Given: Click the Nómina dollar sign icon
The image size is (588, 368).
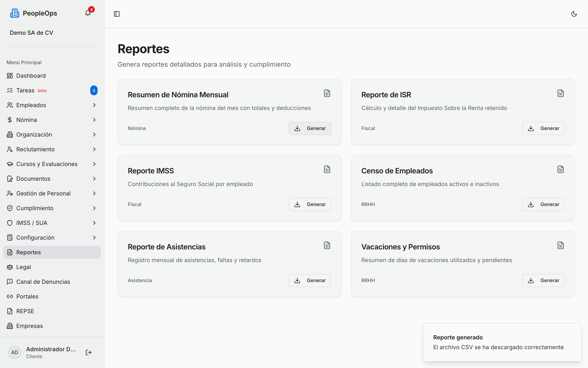Looking at the screenshot, I should pos(10,120).
